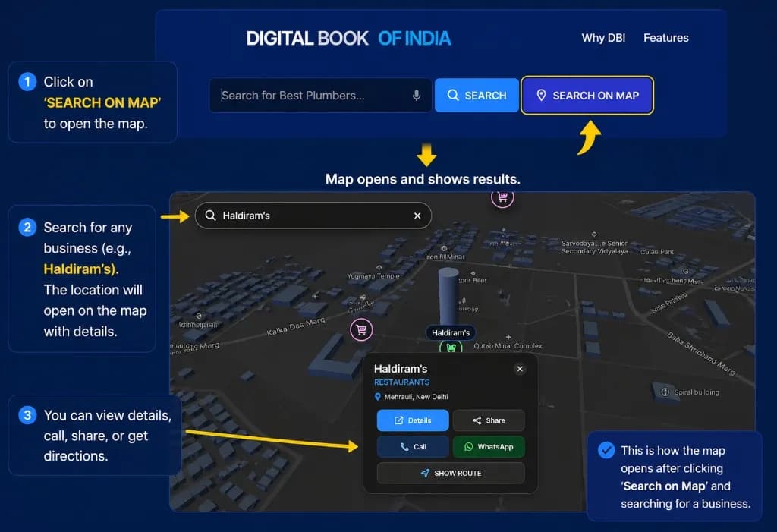Click the magnifier icon in map search
The width and height of the screenshot is (777, 532).
pos(211,216)
